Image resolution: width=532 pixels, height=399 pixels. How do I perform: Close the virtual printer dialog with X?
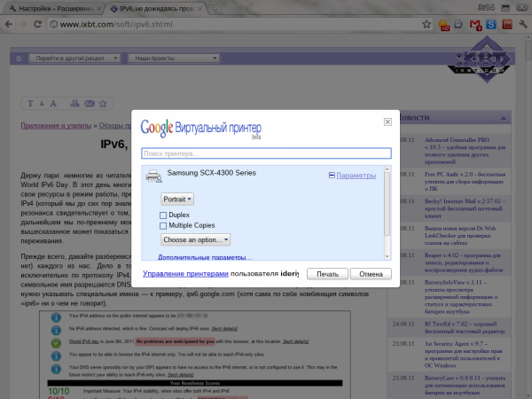tap(387, 121)
